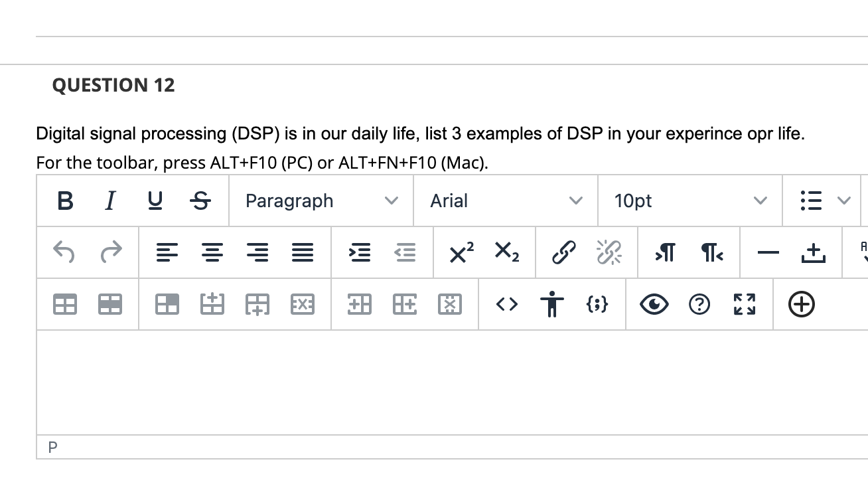
Task: Click the superscript icon
Action: pos(460,252)
